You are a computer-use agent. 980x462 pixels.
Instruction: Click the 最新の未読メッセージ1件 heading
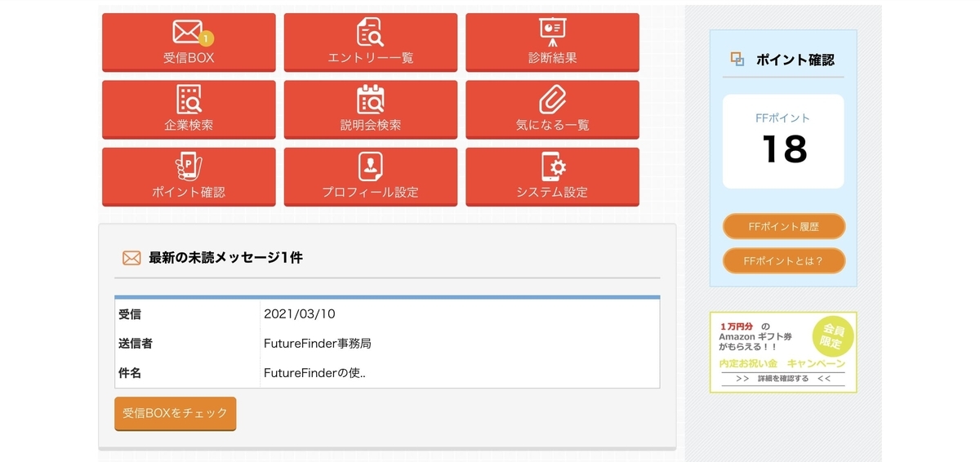tap(225, 258)
